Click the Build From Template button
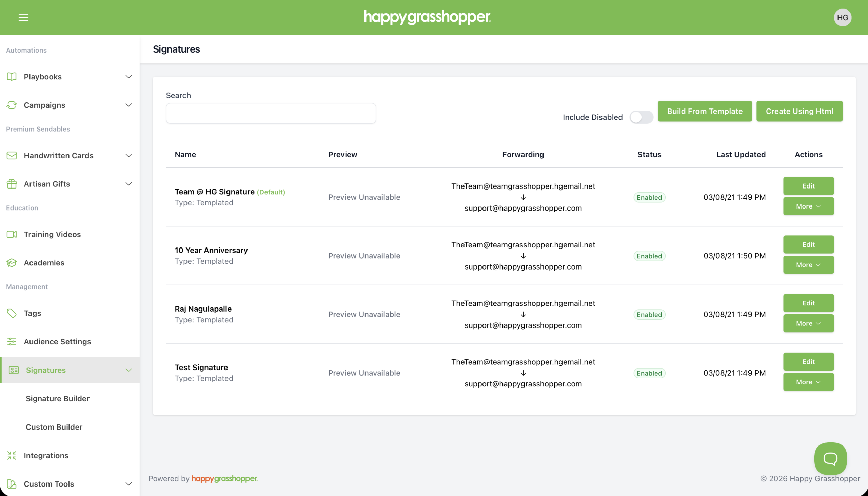868x496 pixels. click(705, 111)
